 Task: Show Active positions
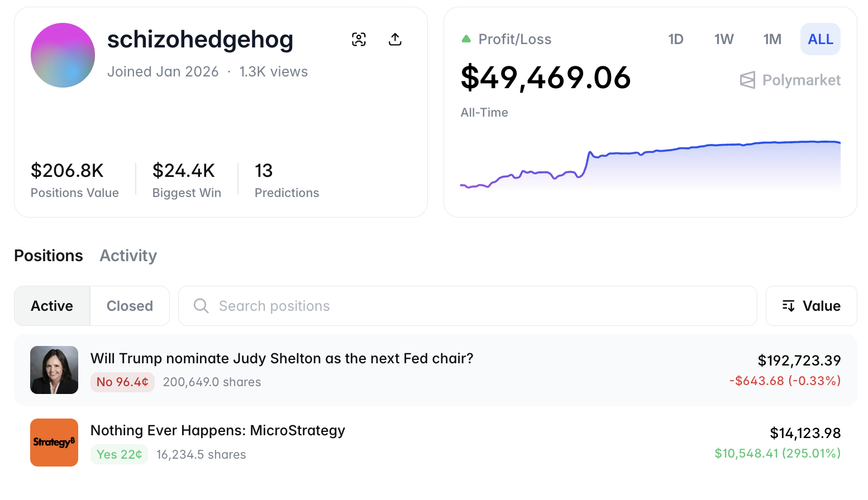(52, 306)
